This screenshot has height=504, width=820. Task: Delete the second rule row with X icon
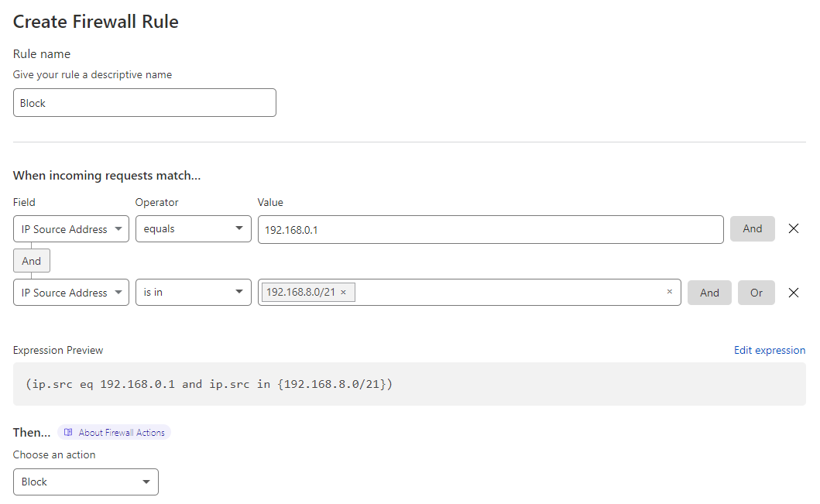[x=793, y=293]
